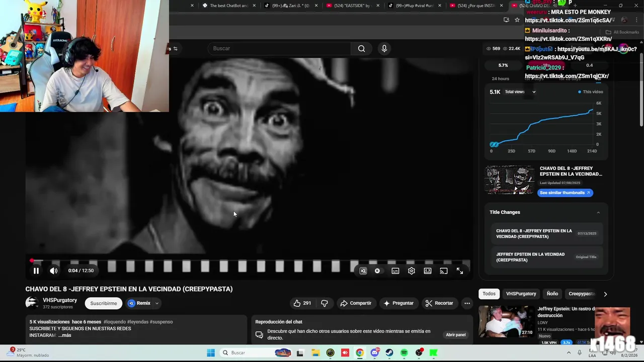644x362 pixels.
Task: Mute the video volume
Action: [54, 270]
